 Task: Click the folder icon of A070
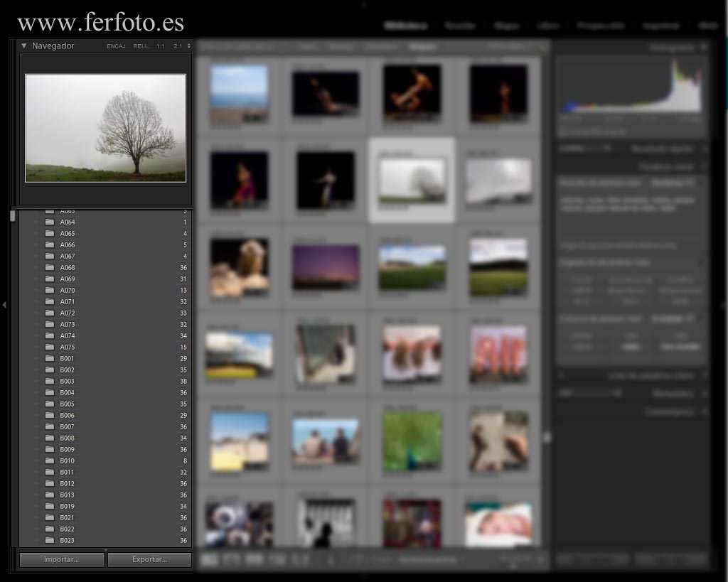(49, 290)
